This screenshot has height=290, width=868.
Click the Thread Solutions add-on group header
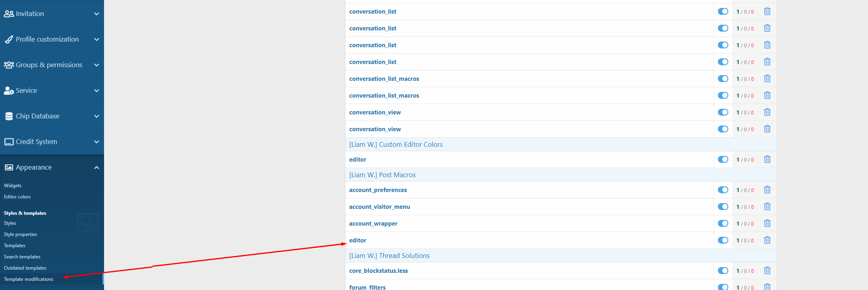(x=389, y=256)
